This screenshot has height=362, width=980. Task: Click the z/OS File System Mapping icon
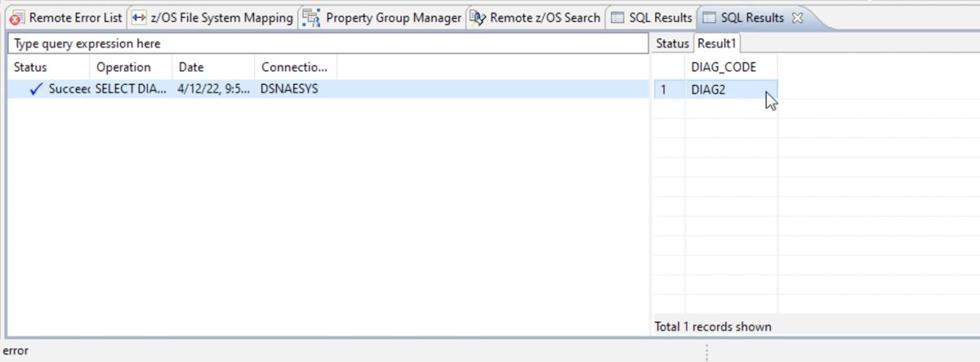coord(139,18)
